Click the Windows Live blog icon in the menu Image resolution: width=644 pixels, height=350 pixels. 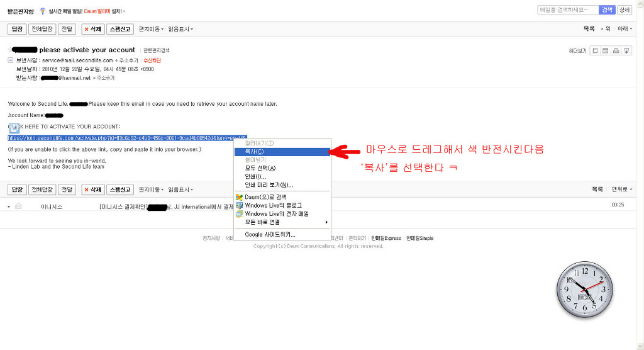(239, 205)
